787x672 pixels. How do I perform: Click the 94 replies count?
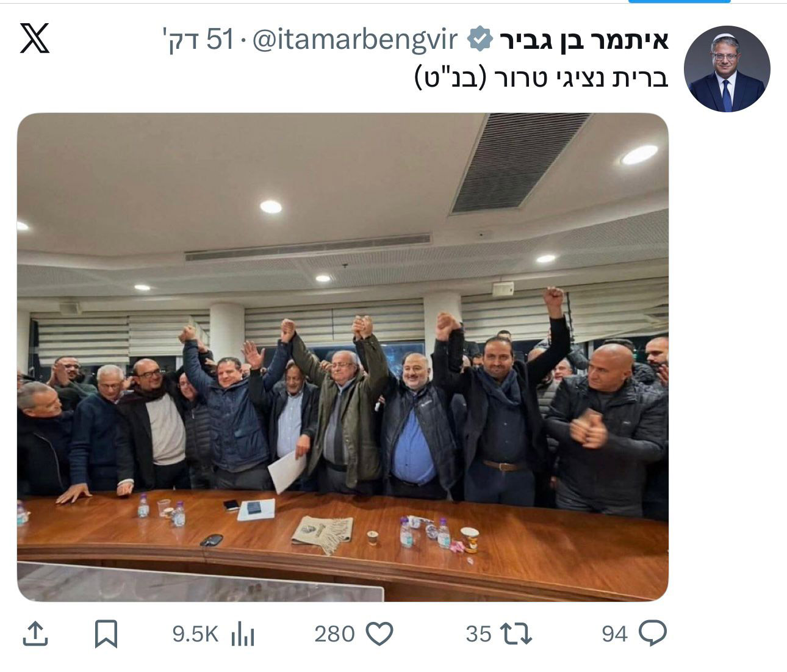pyautogui.click(x=614, y=634)
